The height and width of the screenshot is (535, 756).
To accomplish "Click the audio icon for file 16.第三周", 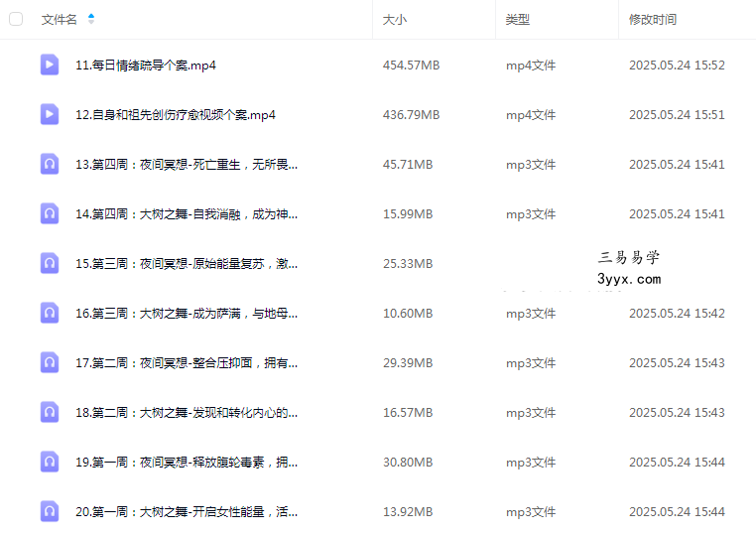I will 50,313.
